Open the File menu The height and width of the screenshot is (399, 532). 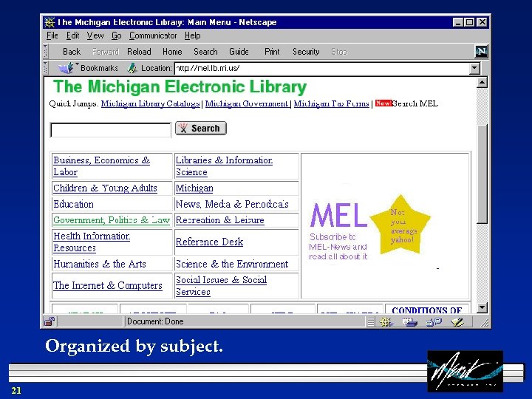tap(52, 35)
